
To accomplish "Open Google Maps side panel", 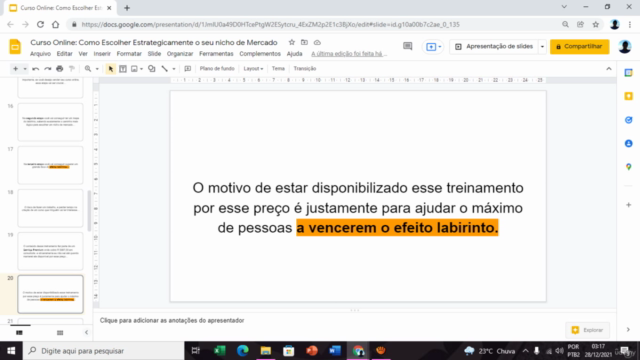I will 629,167.
